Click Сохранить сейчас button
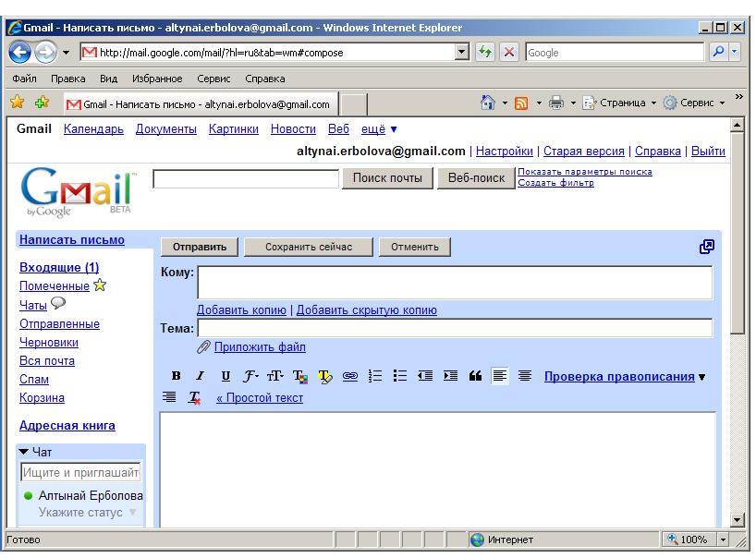The height and width of the screenshot is (558, 756). (x=309, y=247)
